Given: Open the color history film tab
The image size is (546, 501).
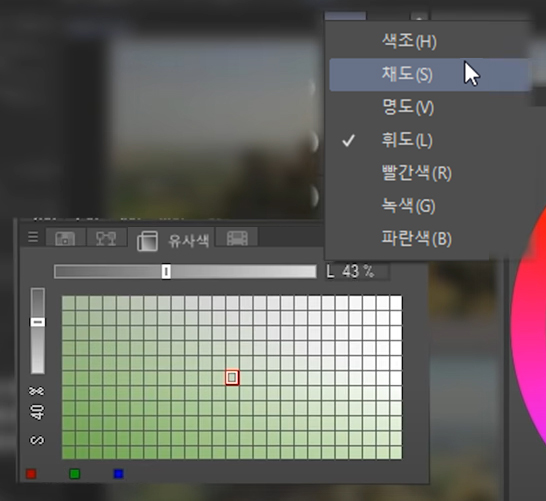Looking at the screenshot, I should click(x=237, y=237).
